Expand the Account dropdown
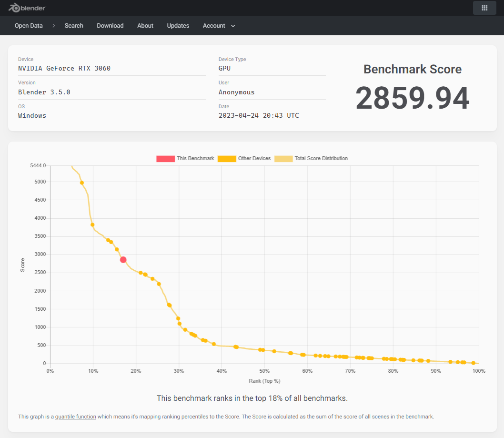This screenshot has width=504, height=438. (x=219, y=26)
